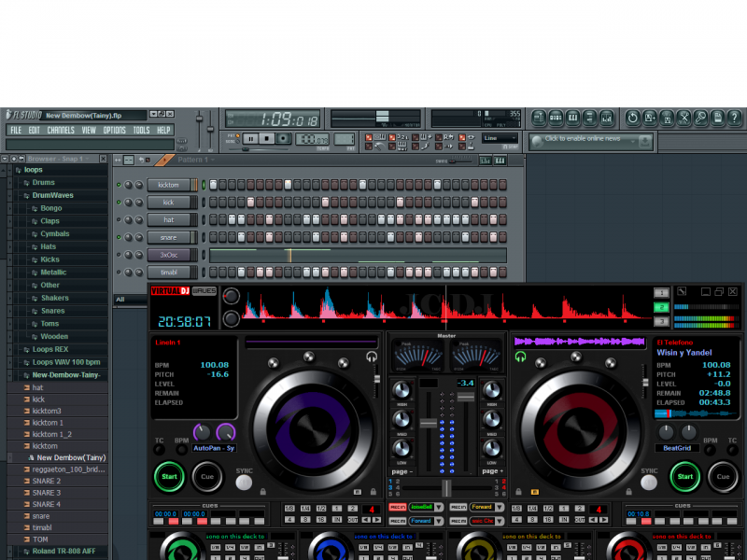Screen dimensions: 747x560
Task: Open the EDIT menu
Action: [35, 130]
